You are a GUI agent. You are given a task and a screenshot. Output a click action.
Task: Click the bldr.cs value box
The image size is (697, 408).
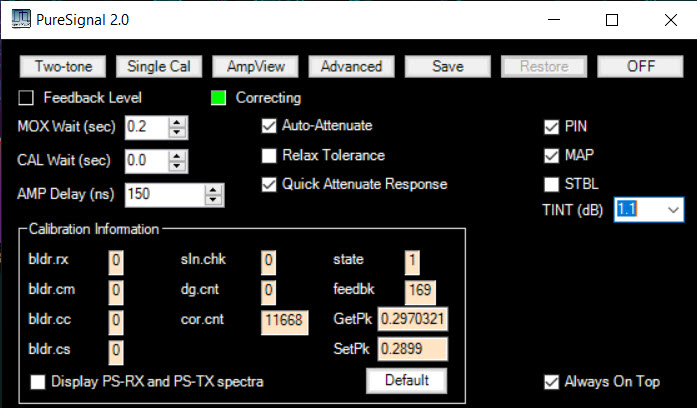[x=116, y=351]
